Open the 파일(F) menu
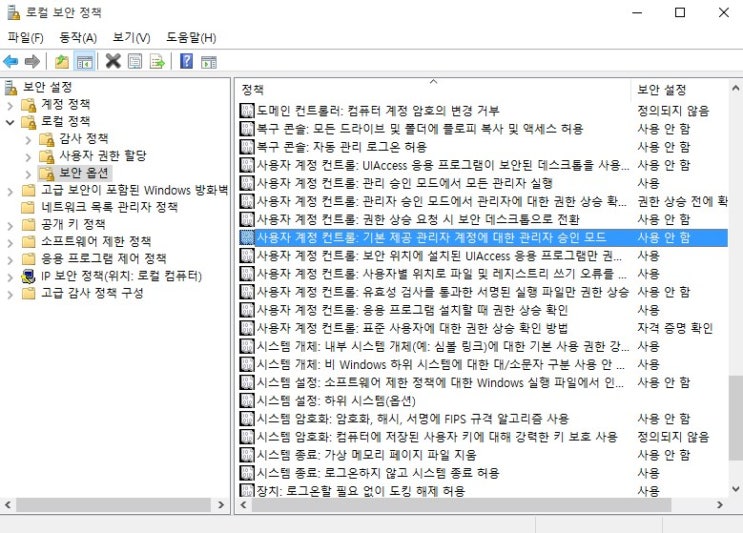Image resolution: width=743 pixels, height=533 pixels. coord(26,38)
